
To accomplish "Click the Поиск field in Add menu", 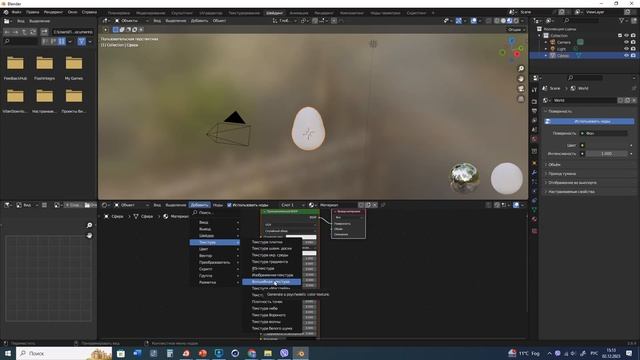I will tap(215, 213).
